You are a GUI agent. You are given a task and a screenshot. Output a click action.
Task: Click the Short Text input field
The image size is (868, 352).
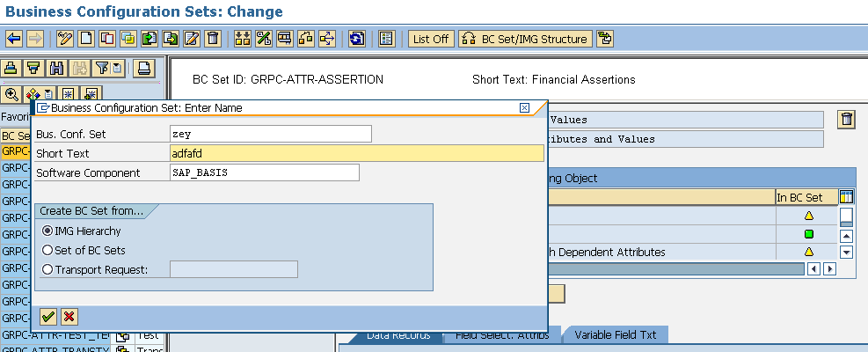[x=357, y=153]
